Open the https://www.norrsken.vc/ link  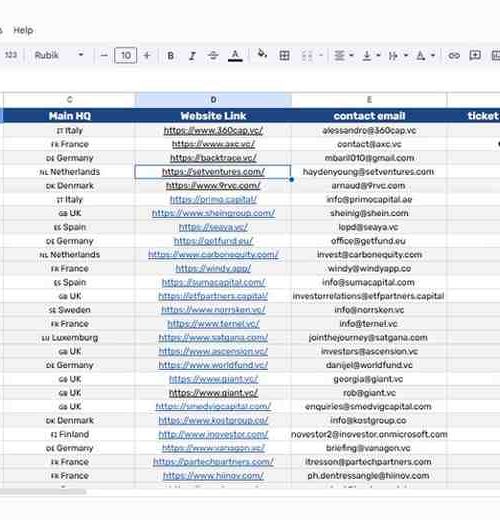(x=213, y=310)
